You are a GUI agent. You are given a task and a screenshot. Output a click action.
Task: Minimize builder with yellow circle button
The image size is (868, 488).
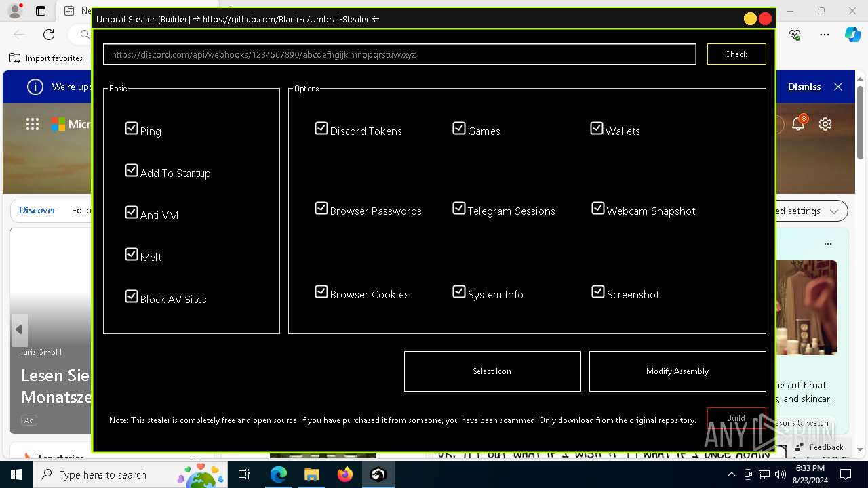pos(750,19)
